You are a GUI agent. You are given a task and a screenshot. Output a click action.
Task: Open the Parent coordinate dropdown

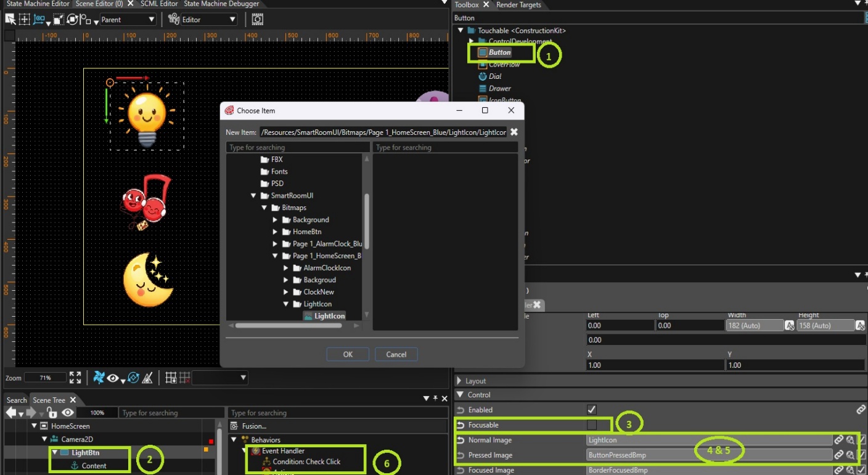(x=128, y=20)
